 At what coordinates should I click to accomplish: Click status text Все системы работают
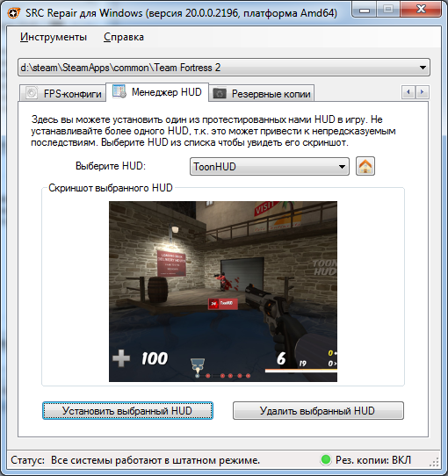click(x=155, y=460)
